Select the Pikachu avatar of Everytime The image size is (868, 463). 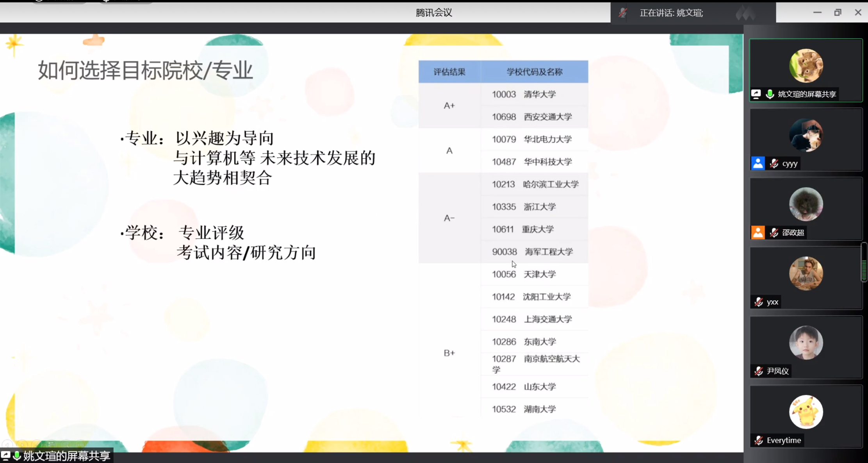pyautogui.click(x=806, y=412)
